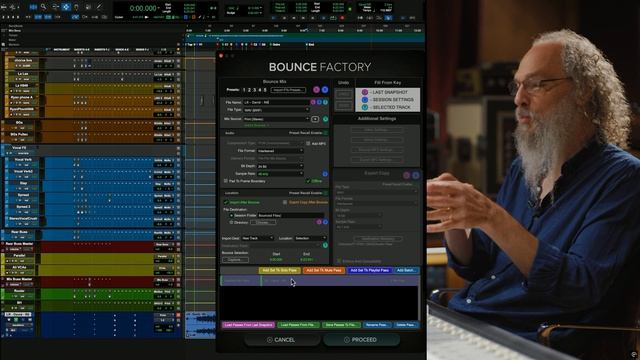640x360 pixels.
Task: Click magenta fill icon beside File Name field
Action: (x=313, y=102)
